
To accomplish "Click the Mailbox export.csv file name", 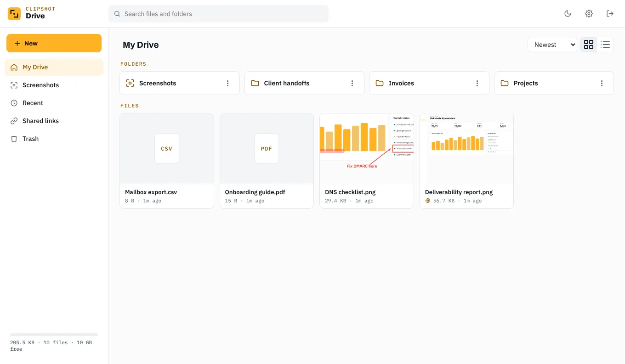I will 151,192.
